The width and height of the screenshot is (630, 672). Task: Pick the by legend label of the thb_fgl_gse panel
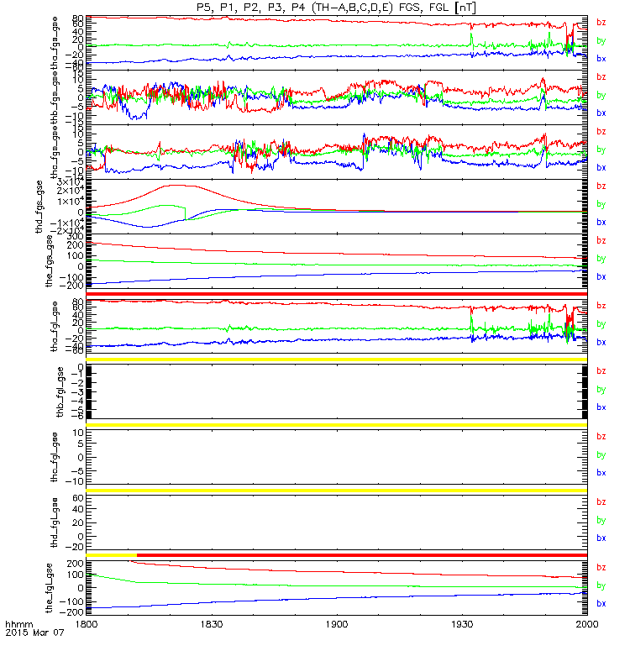pyautogui.click(x=601, y=390)
